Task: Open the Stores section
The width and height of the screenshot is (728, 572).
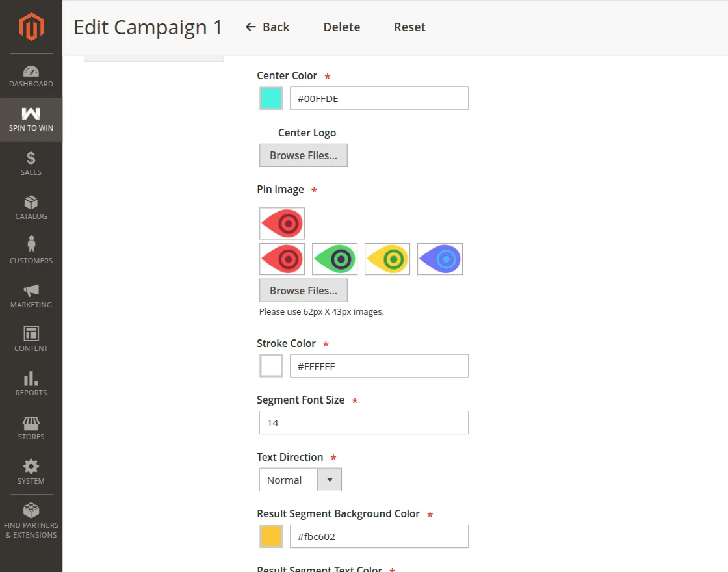Action: coord(31,426)
